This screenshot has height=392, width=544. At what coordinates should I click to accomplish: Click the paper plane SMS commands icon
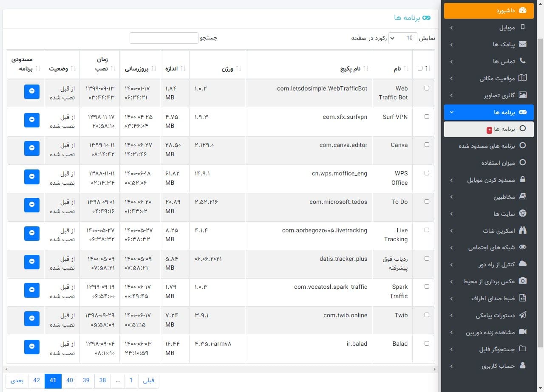coord(523,315)
